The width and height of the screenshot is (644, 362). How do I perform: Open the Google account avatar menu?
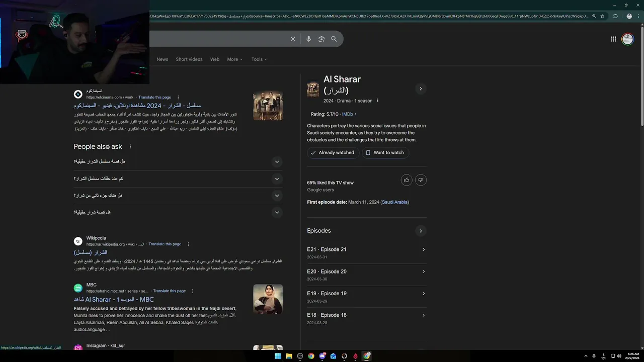[x=627, y=39]
